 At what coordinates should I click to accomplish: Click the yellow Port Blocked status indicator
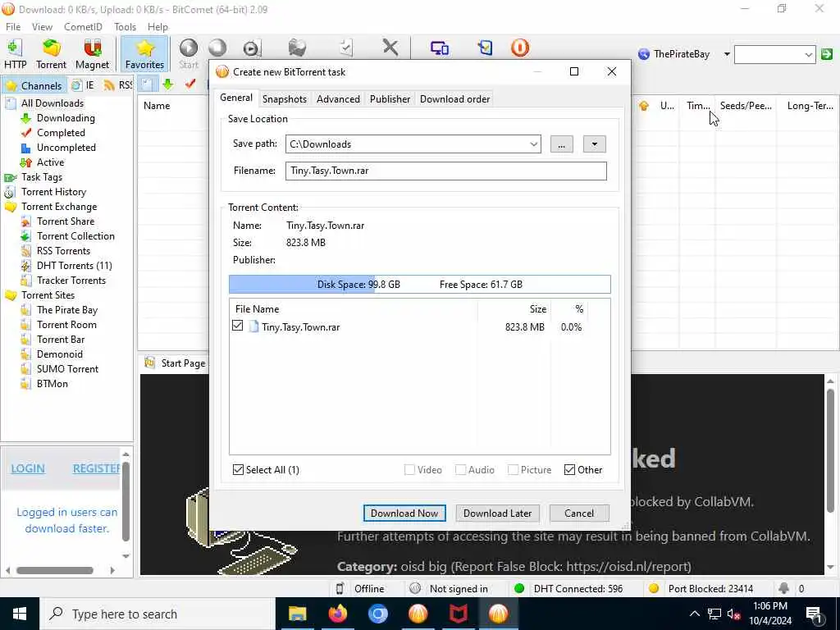[653, 588]
